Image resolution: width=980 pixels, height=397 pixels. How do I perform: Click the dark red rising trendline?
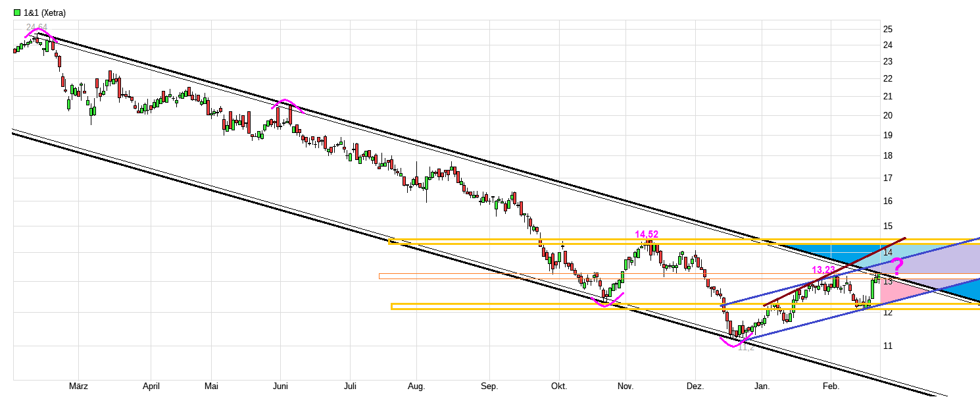click(x=835, y=271)
